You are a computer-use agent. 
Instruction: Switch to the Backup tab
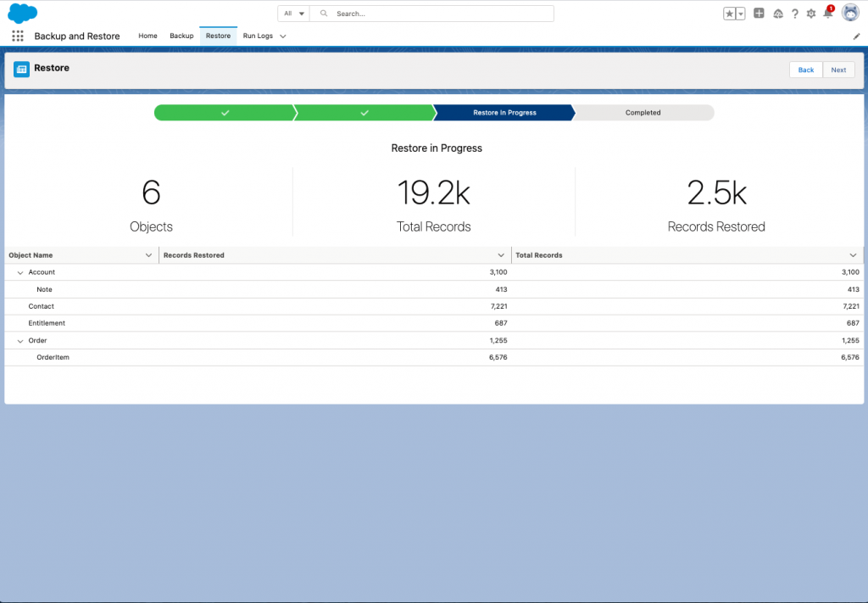tap(181, 36)
